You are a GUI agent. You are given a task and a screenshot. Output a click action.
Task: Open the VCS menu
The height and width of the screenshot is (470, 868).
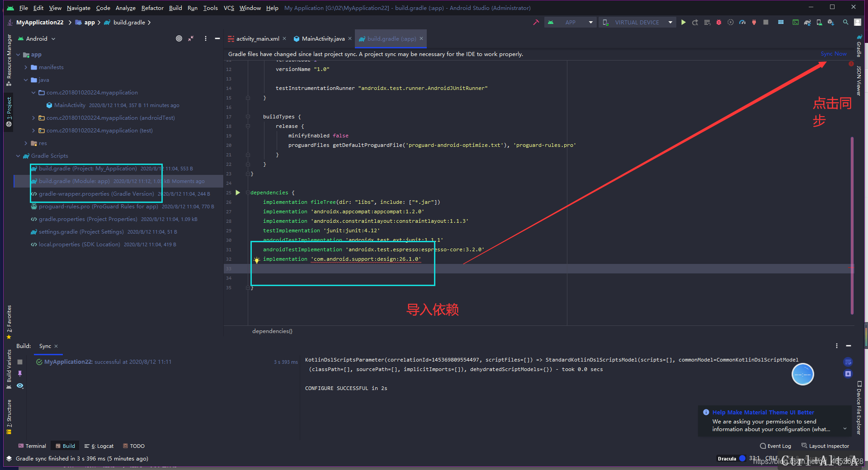click(229, 8)
